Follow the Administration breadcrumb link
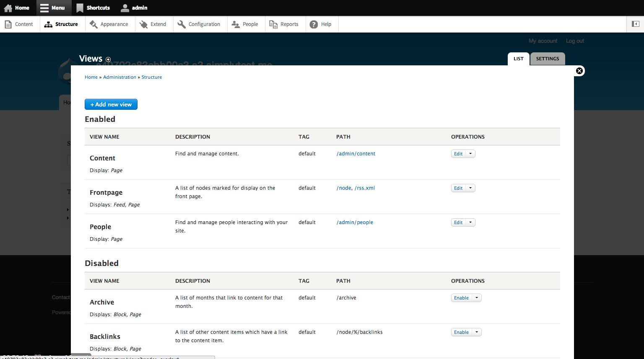Screen dimensions: 644x359 tap(119, 77)
